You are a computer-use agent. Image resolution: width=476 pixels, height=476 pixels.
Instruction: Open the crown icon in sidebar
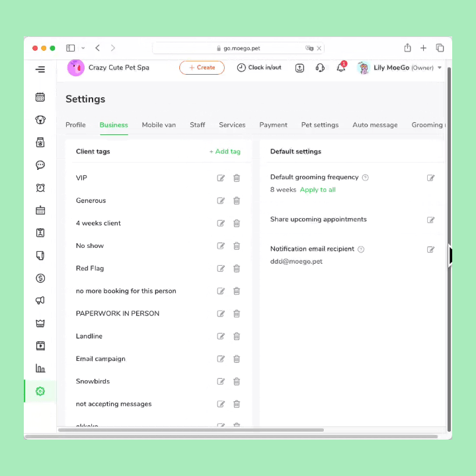(40, 323)
